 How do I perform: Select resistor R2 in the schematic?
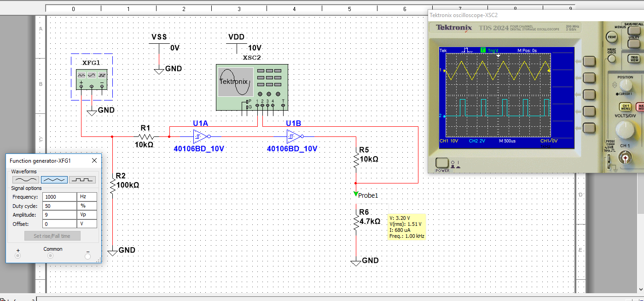(113, 185)
